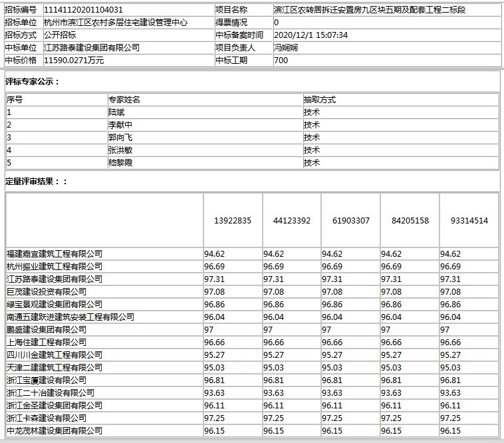Select tendering unit 杭州市滨江区农村多层住宅建设管理中心
Image resolution: width=504 pixels, height=443 pixels.
coord(116,23)
